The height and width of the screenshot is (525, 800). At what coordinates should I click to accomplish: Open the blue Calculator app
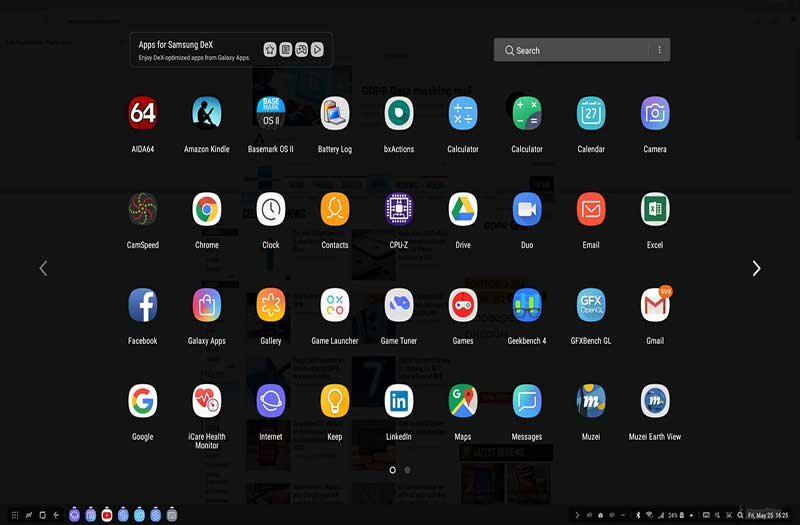tap(463, 113)
